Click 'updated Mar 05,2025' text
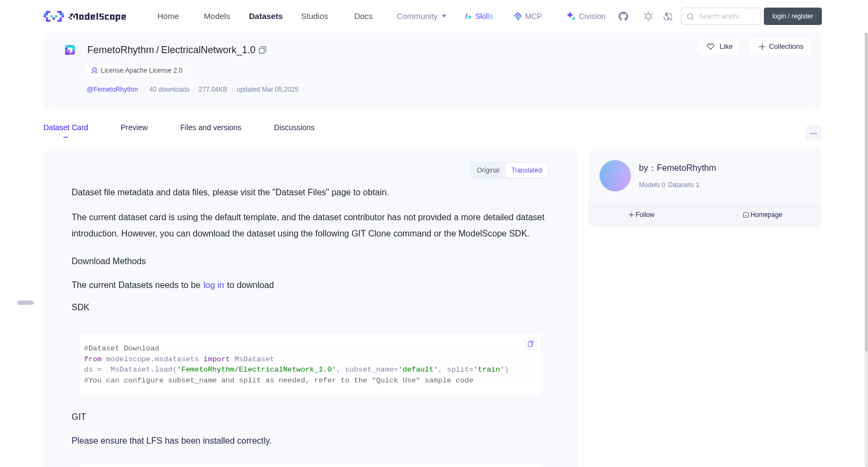 tap(267, 89)
